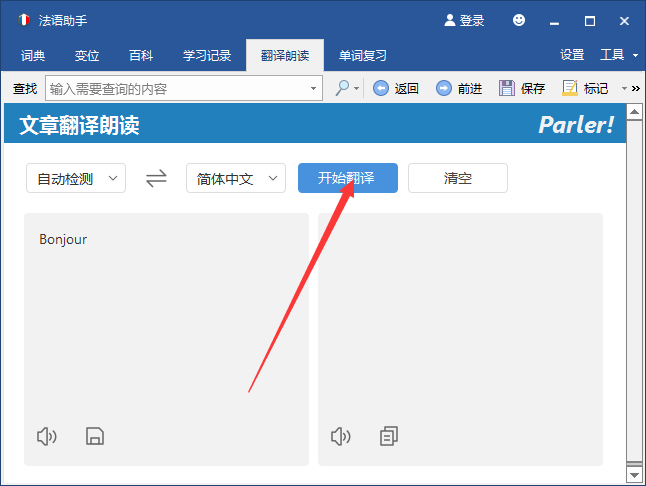Minimize the 法语助手 window
This screenshot has height=486, width=646.
point(554,21)
